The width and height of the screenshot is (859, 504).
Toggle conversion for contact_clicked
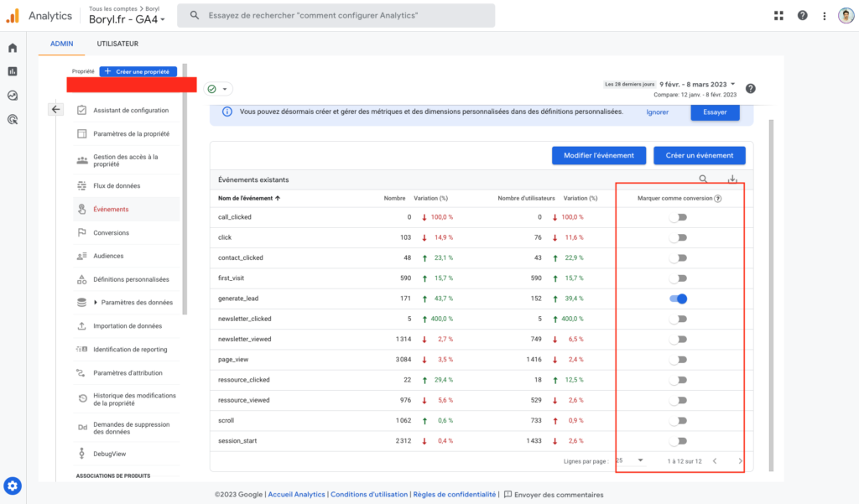point(678,258)
